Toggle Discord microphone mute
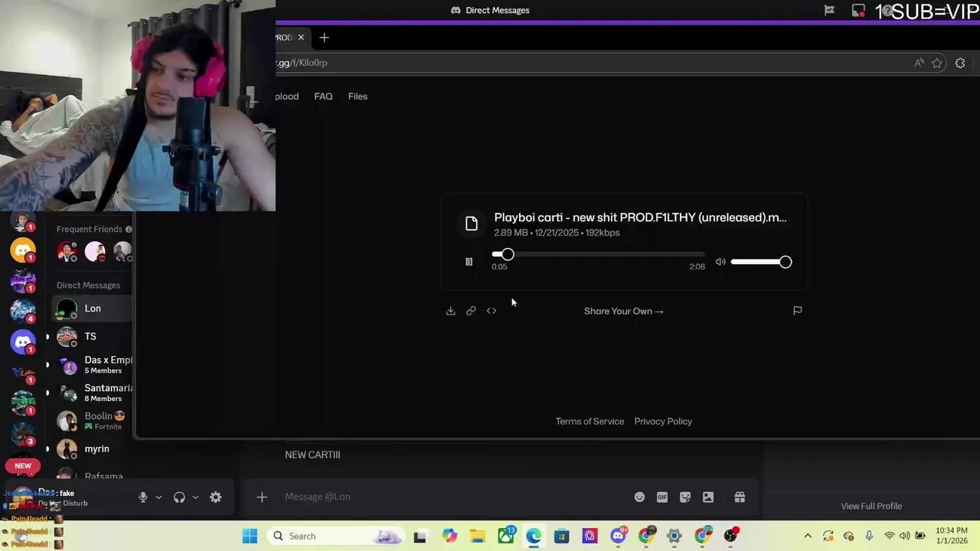980x551 pixels. click(x=142, y=497)
